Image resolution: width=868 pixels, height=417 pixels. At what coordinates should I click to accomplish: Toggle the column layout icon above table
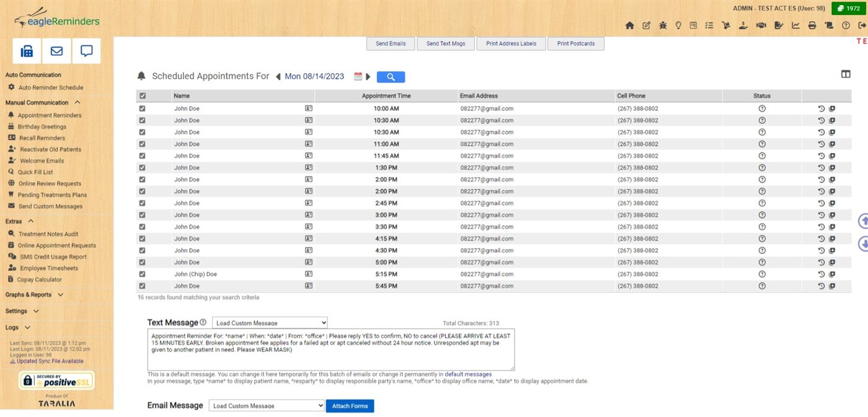click(x=846, y=74)
